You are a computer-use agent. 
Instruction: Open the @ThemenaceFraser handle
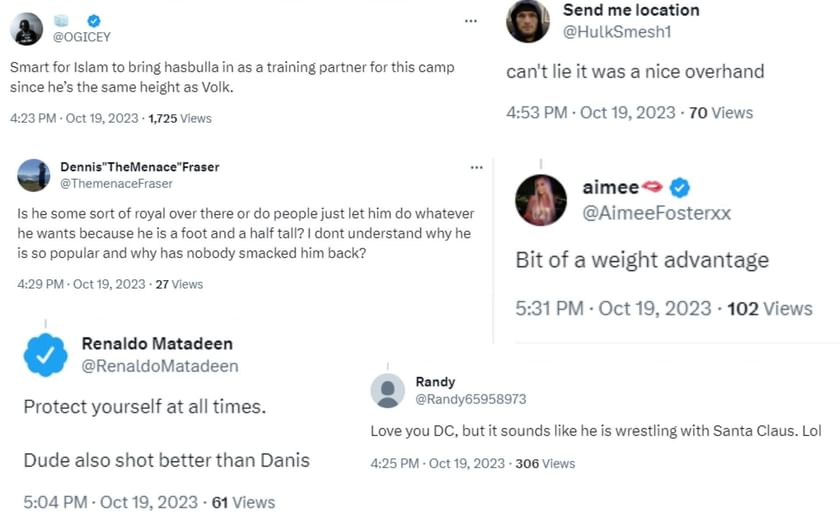point(116,184)
